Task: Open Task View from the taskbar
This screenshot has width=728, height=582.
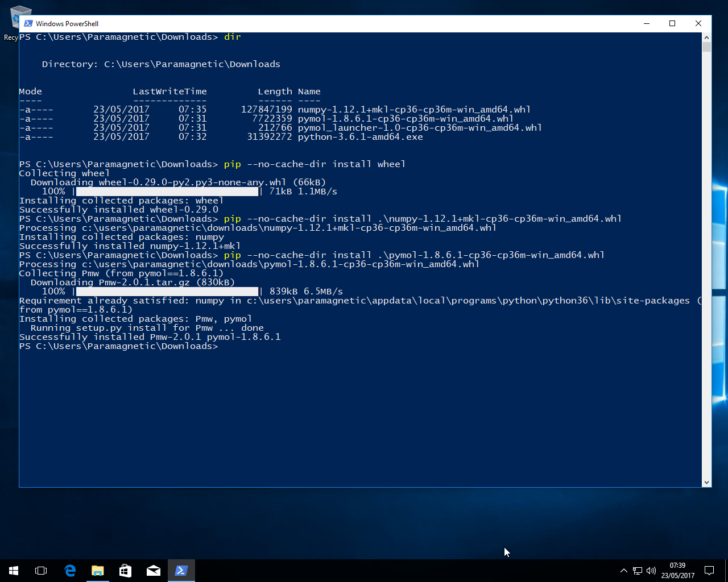Action: click(x=41, y=571)
